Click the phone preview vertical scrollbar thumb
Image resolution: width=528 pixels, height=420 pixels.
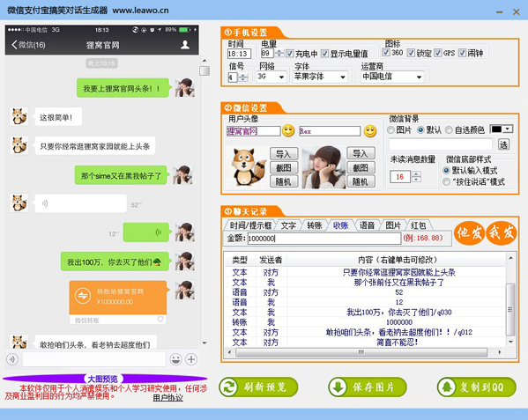(205, 70)
